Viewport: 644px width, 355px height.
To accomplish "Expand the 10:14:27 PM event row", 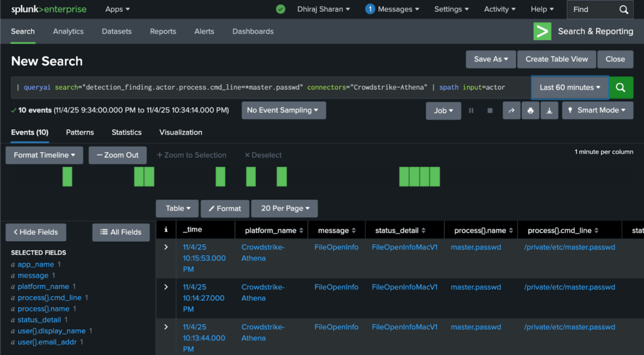I will pos(166,287).
